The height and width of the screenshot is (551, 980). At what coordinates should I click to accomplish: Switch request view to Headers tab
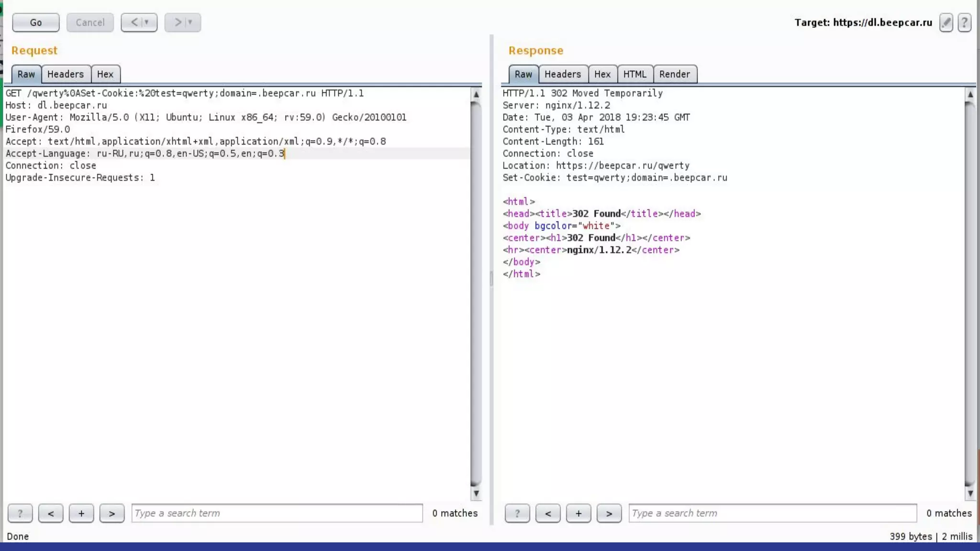66,74
